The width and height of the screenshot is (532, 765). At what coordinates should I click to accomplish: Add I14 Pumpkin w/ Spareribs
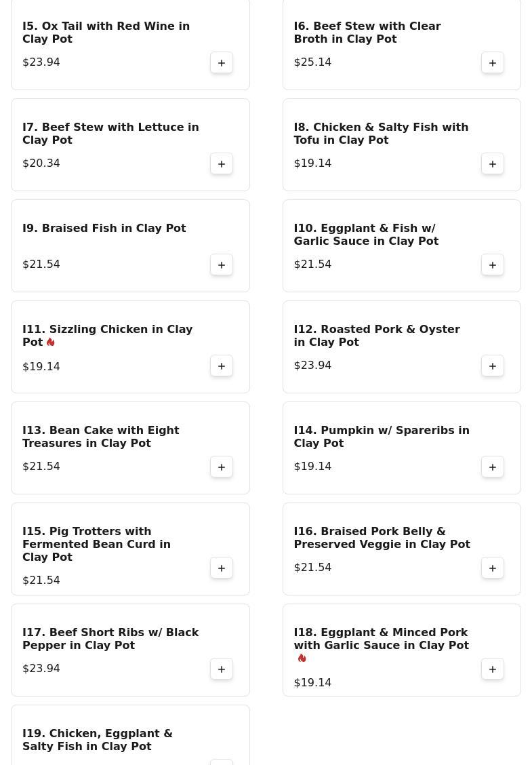[493, 467]
